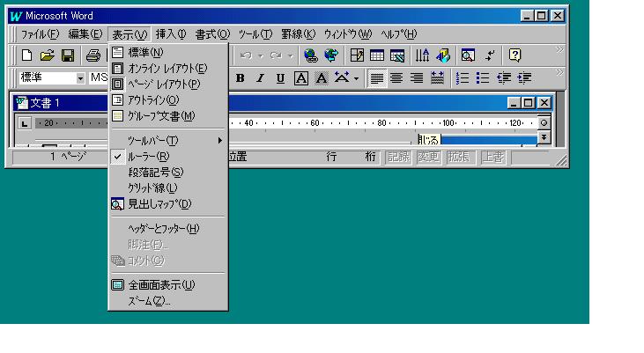This screenshot has height=353, width=644.
Task: Open the Undo history dropdown arrow
Action: click(x=261, y=55)
